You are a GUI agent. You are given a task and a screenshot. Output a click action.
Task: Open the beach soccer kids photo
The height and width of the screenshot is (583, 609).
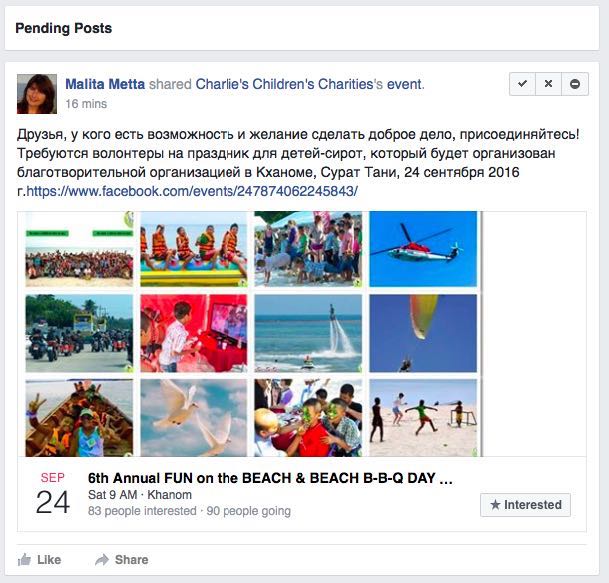[x=423, y=418]
